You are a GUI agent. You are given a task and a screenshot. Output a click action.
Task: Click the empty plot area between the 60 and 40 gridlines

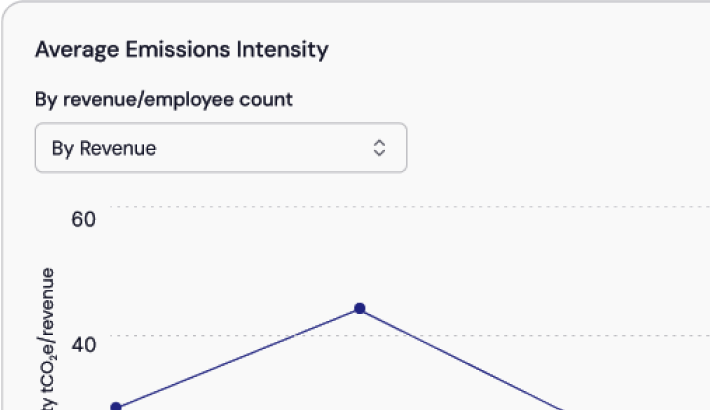click(x=500, y=270)
